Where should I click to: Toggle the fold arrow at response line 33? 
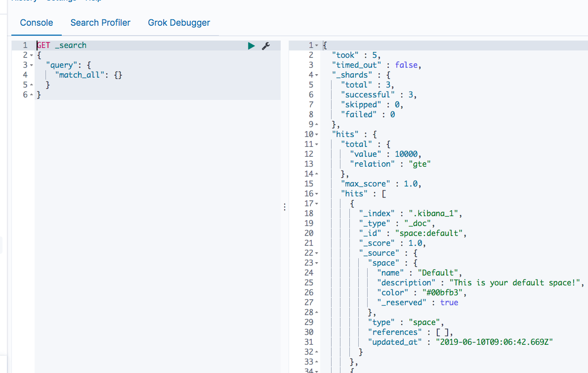(x=317, y=362)
